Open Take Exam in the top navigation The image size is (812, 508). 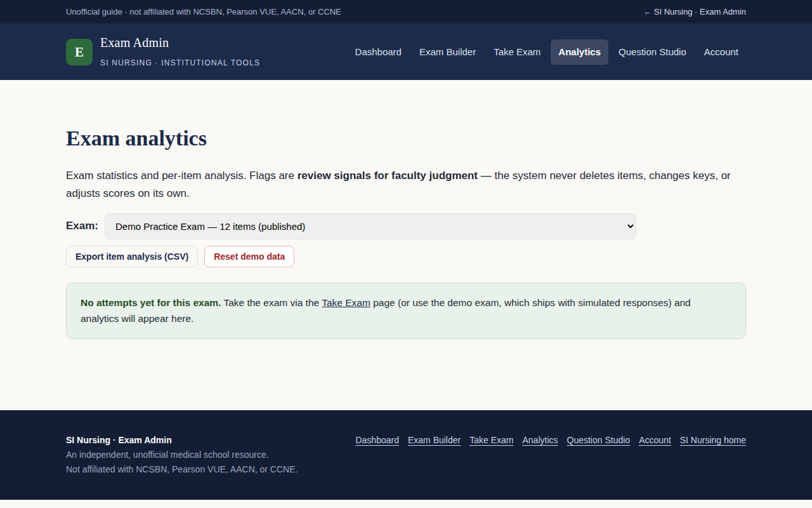click(517, 52)
